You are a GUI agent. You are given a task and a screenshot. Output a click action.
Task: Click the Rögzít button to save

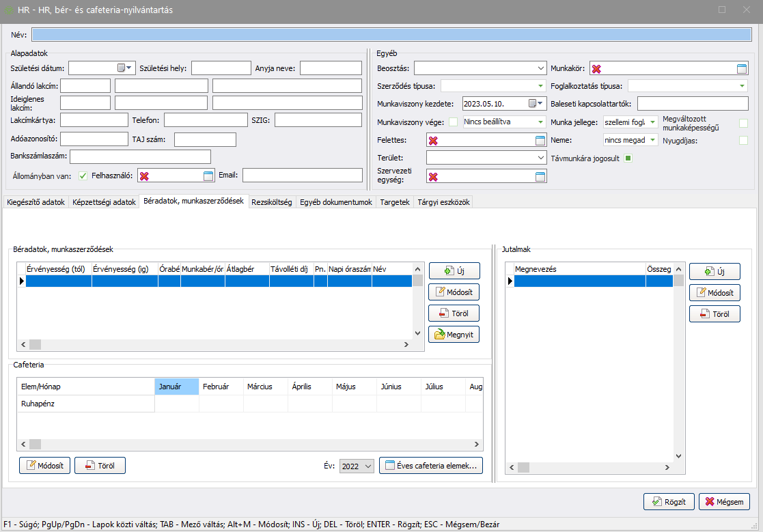[x=669, y=501]
